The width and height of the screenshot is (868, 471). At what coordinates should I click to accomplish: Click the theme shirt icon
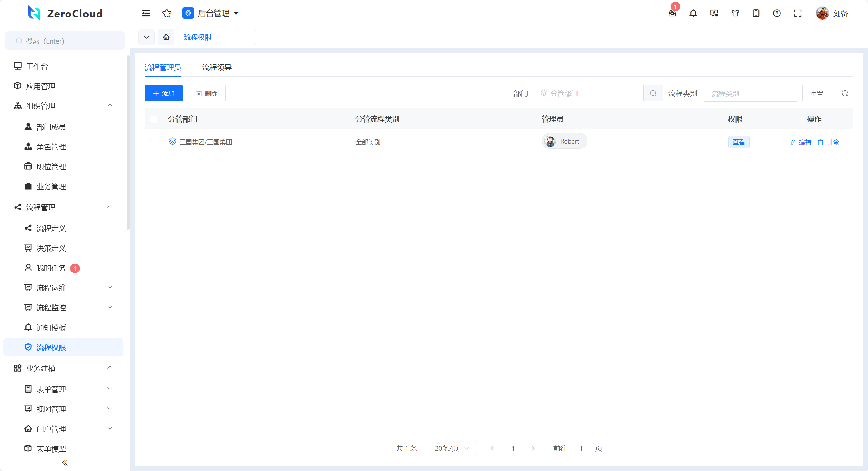(735, 13)
